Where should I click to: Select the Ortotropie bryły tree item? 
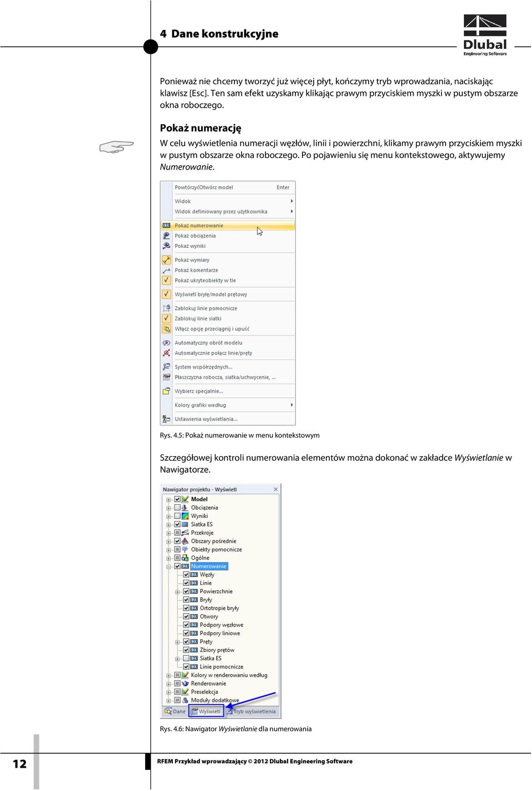(219, 608)
